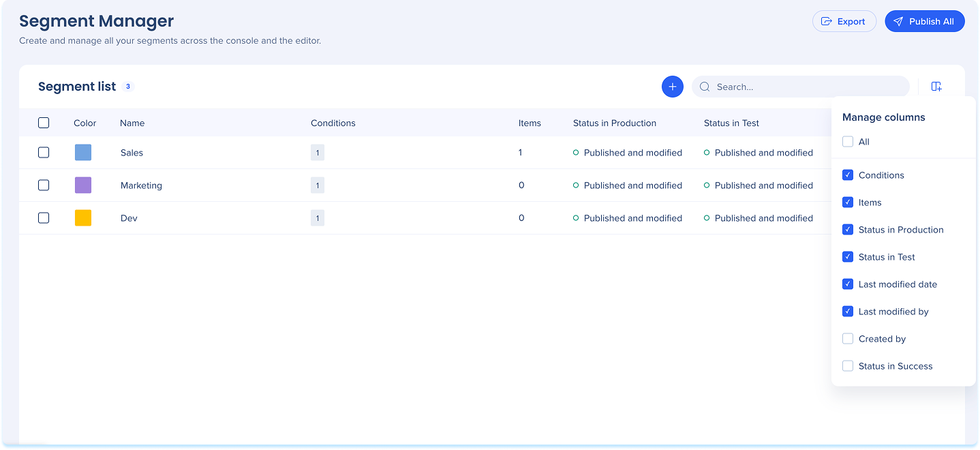
Task: Enable the Created by column checkbox
Action: [x=848, y=339]
